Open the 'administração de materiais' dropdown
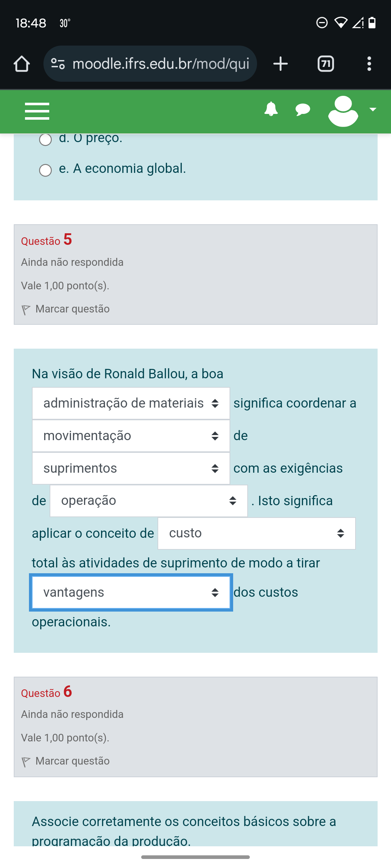The width and height of the screenshot is (391, 868). (131, 403)
